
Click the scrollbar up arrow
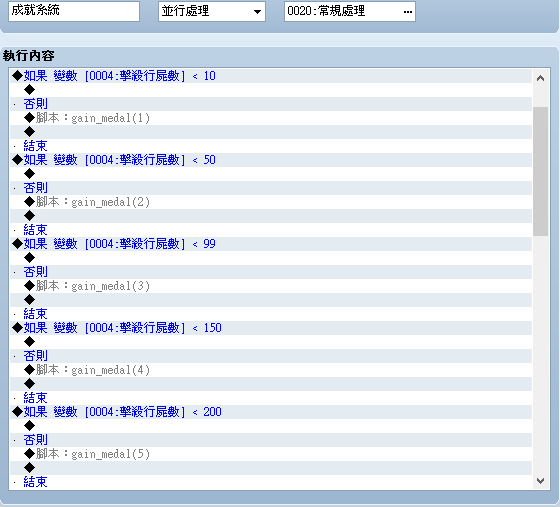tap(540, 78)
